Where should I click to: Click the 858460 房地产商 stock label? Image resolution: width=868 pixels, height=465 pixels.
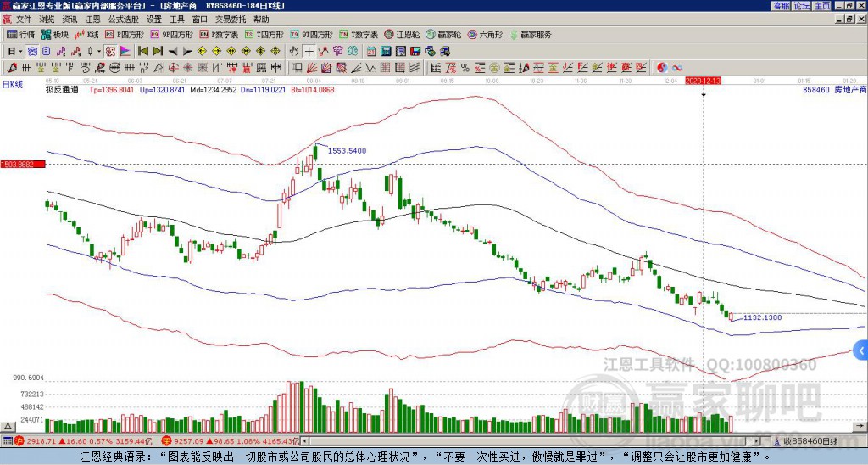click(x=834, y=89)
